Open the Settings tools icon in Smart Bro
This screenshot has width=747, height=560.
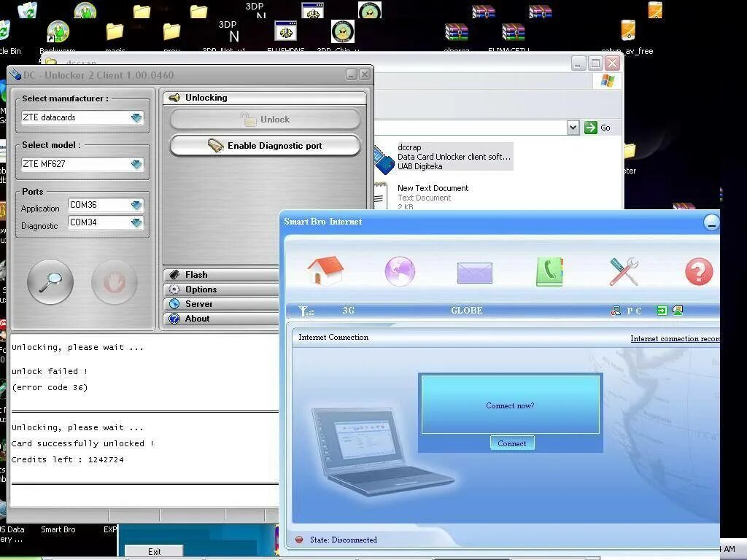[x=624, y=271]
